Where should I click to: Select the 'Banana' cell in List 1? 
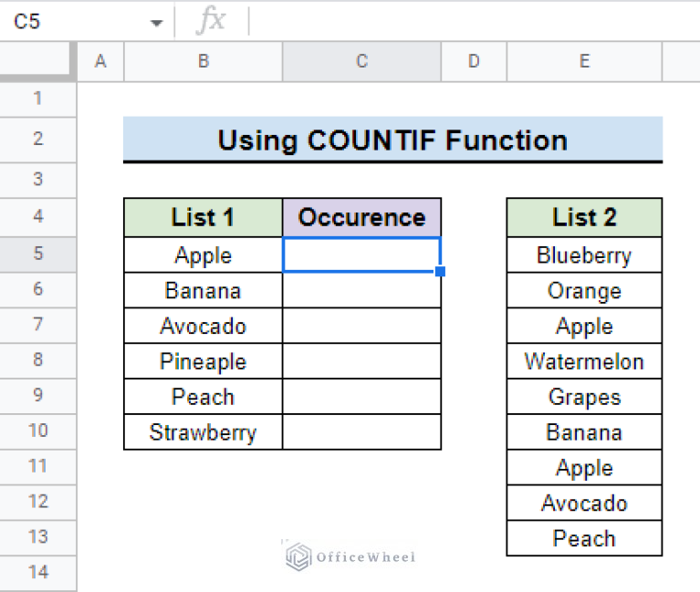(204, 290)
